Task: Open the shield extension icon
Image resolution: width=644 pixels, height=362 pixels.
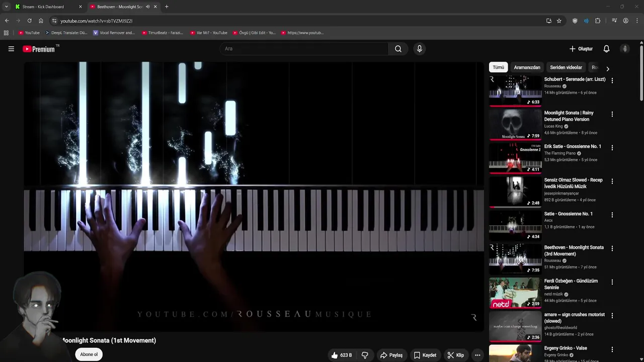Action: (x=575, y=21)
